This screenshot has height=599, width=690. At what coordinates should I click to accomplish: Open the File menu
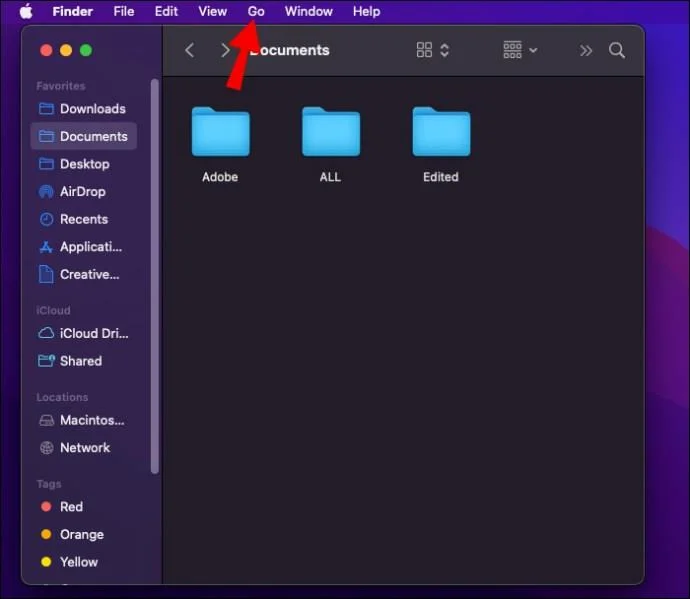pos(124,11)
